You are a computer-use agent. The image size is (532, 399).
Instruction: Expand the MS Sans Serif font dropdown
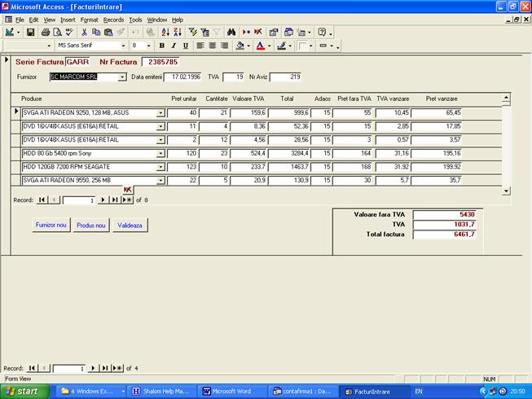[123, 46]
